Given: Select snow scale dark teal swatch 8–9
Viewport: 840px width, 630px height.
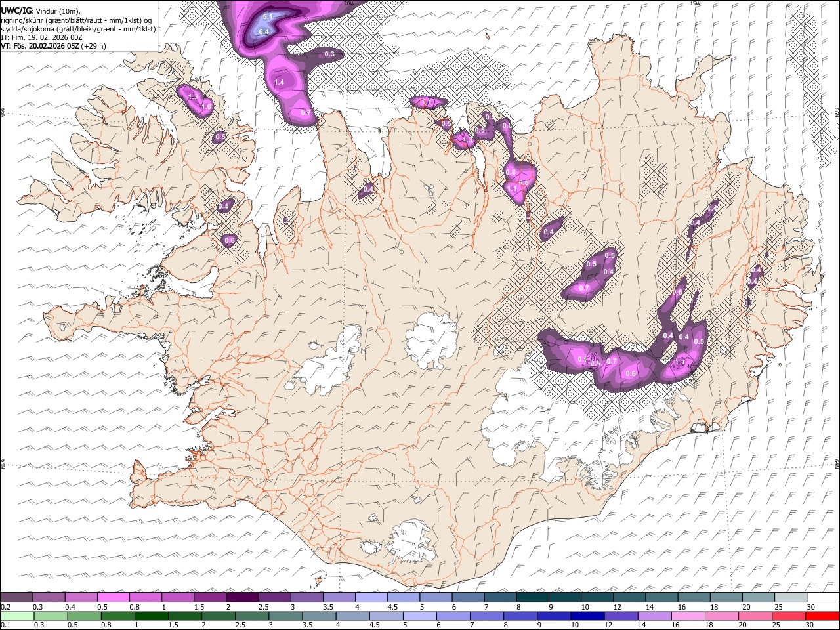Looking at the screenshot, I should click(532, 598).
